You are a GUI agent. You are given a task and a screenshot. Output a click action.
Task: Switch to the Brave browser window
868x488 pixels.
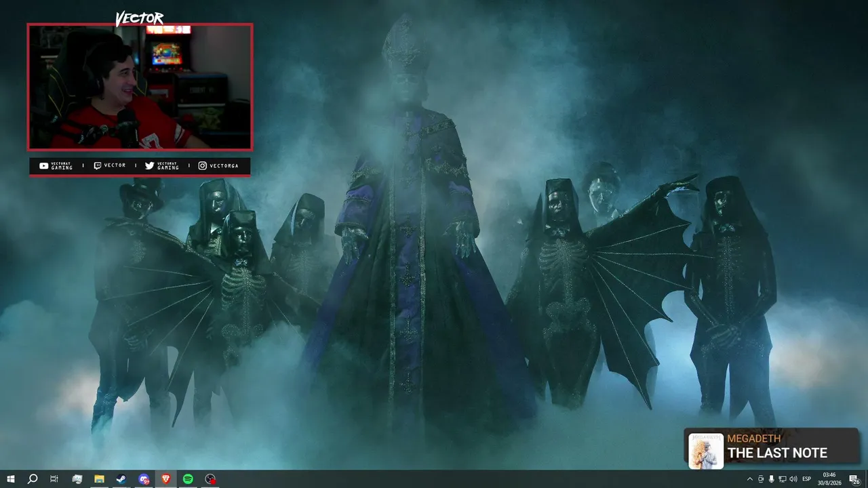click(x=166, y=479)
